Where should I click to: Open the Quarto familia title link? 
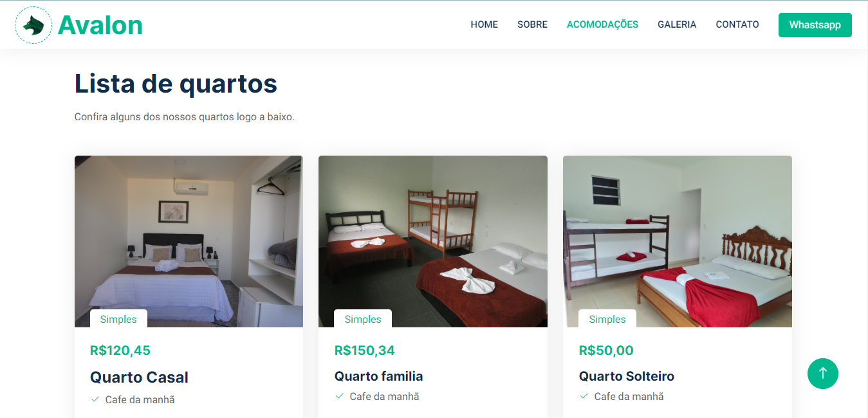[379, 376]
